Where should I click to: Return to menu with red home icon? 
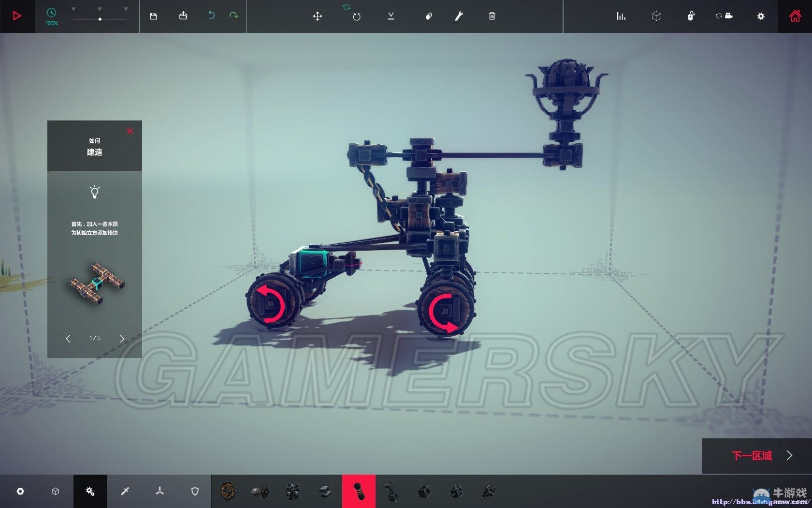[x=795, y=16]
